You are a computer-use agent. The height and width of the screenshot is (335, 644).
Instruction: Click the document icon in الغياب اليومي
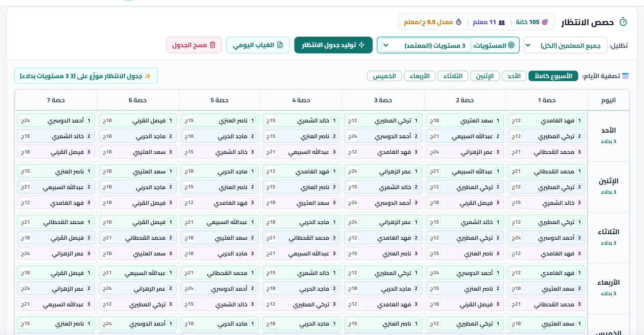pyautogui.click(x=280, y=45)
